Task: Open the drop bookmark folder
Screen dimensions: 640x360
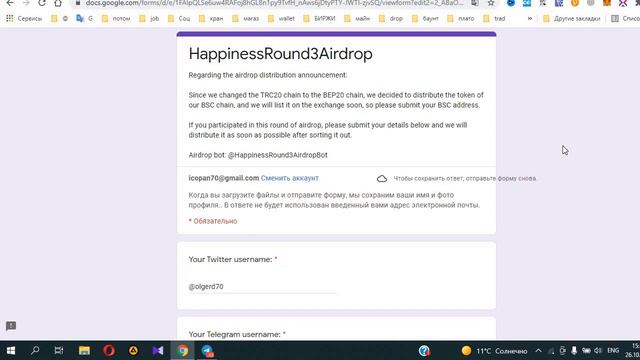Action: (x=391, y=18)
